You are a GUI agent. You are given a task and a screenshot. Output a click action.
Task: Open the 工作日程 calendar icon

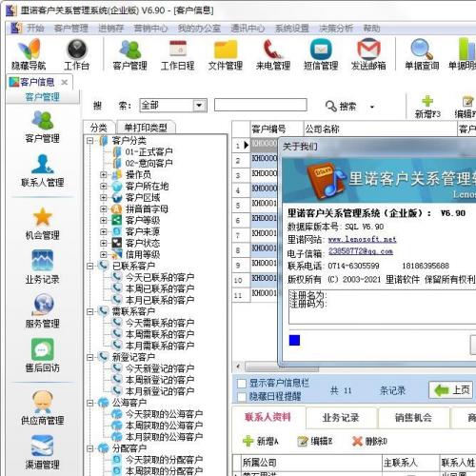click(178, 50)
